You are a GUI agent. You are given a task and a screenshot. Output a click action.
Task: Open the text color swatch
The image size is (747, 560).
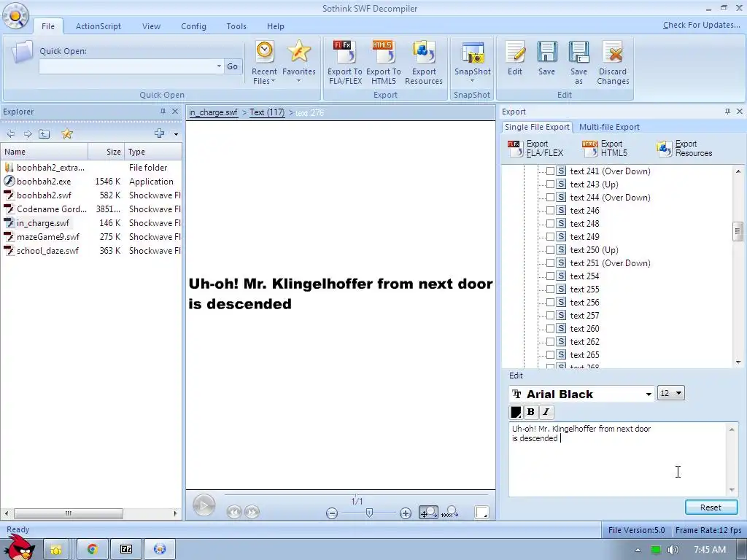[516, 412]
